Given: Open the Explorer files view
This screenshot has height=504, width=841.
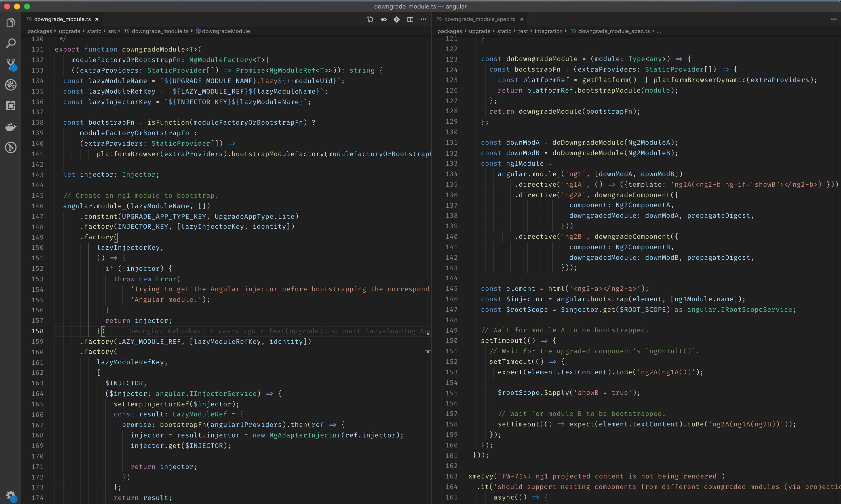Looking at the screenshot, I should click(11, 23).
